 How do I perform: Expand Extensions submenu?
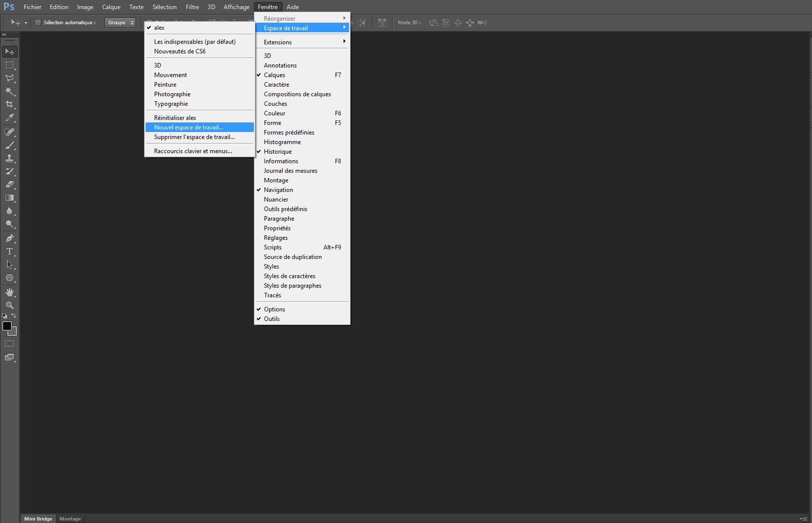302,42
